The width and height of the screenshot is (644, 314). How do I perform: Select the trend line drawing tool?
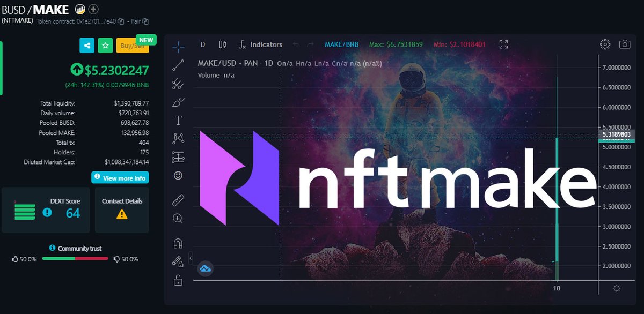click(178, 65)
